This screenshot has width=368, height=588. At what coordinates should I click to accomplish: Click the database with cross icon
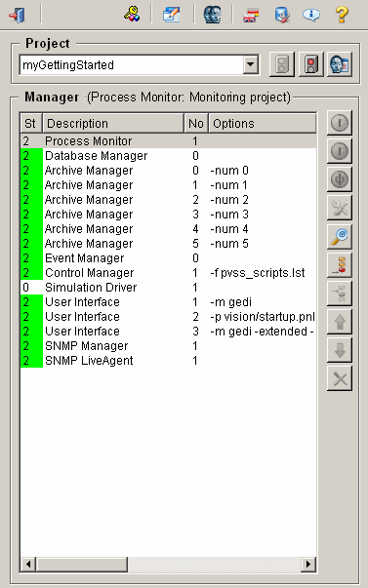pyautogui.click(x=282, y=15)
